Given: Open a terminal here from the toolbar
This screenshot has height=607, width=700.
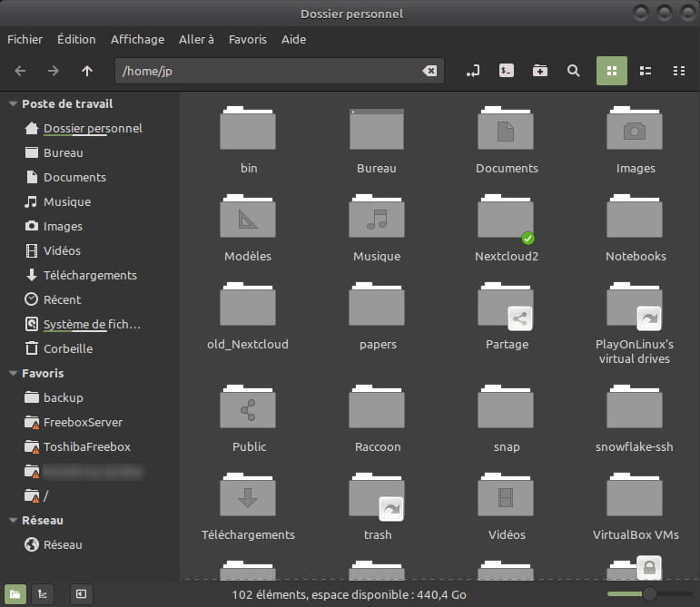Looking at the screenshot, I should tap(507, 71).
